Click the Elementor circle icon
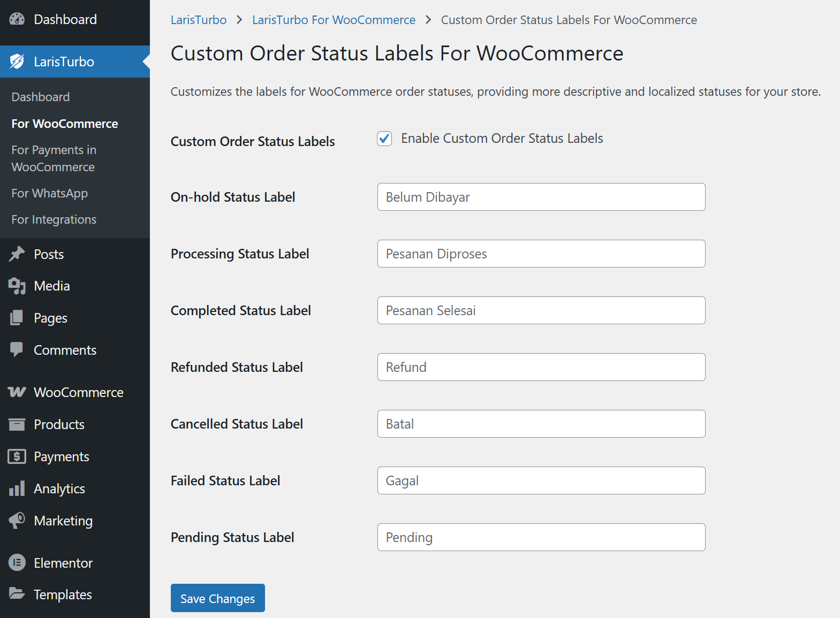The width and height of the screenshot is (840, 618). (x=17, y=563)
